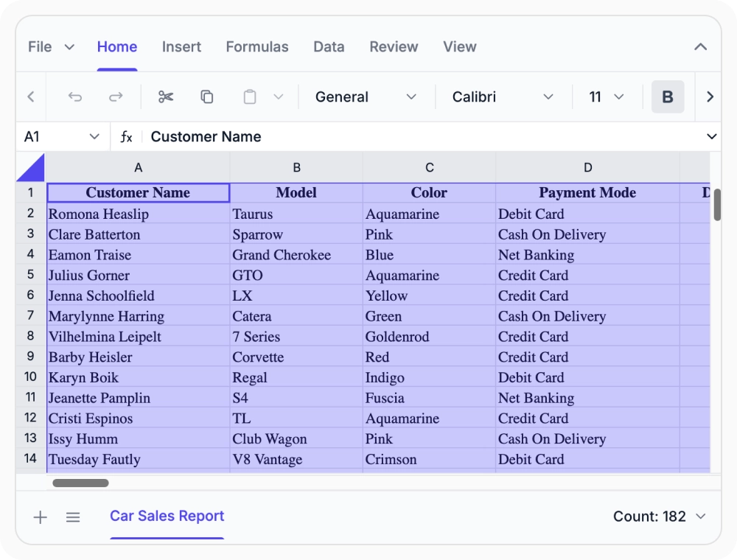
Task: Click the cell Net Banking in row 4
Action: click(x=587, y=255)
